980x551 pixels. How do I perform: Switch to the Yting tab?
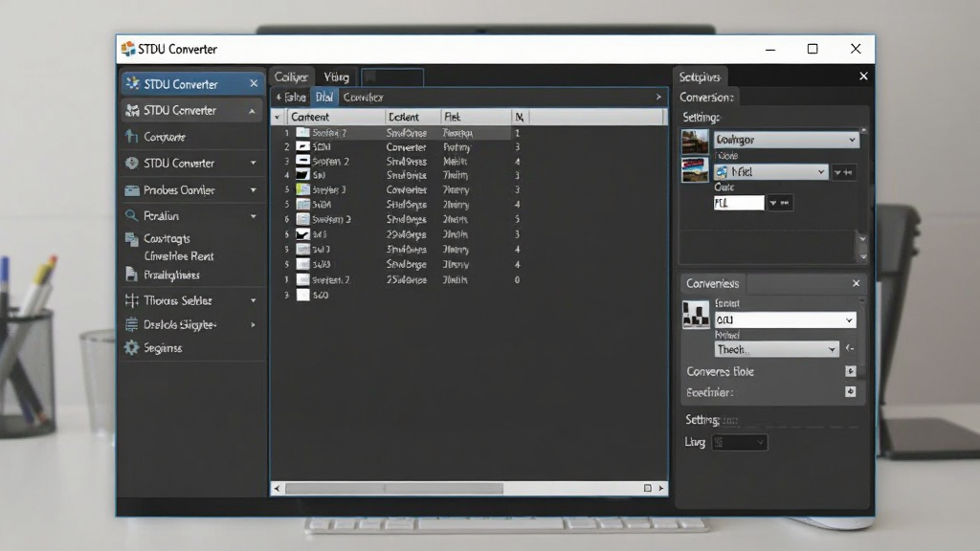coord(336,77)
